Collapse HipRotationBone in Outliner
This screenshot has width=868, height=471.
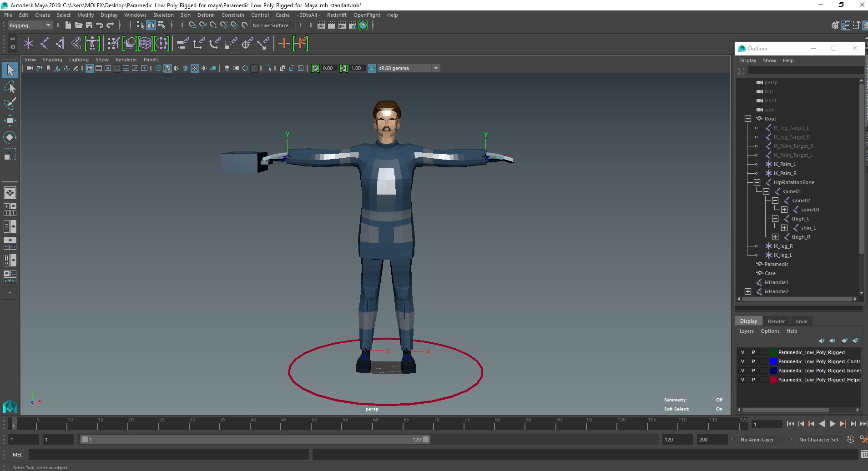coord(757,182)
